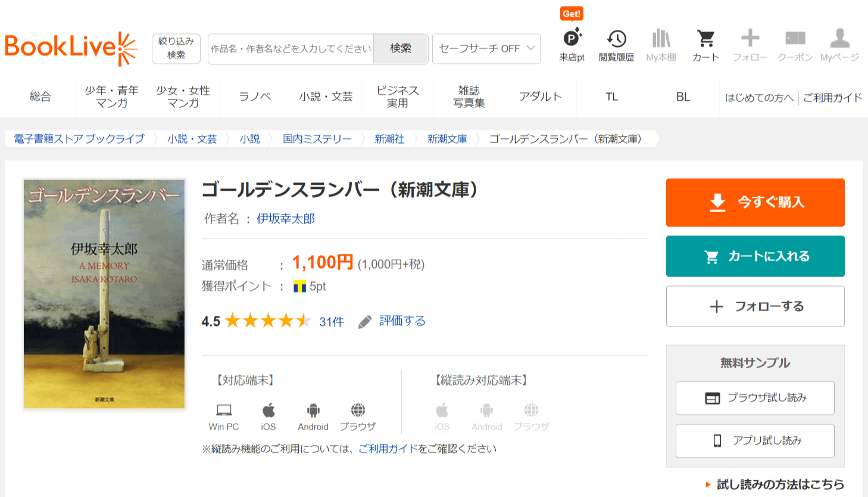The image size is (868, 497).
Task: Click the BookLive logo
Action: coord(71,48)
